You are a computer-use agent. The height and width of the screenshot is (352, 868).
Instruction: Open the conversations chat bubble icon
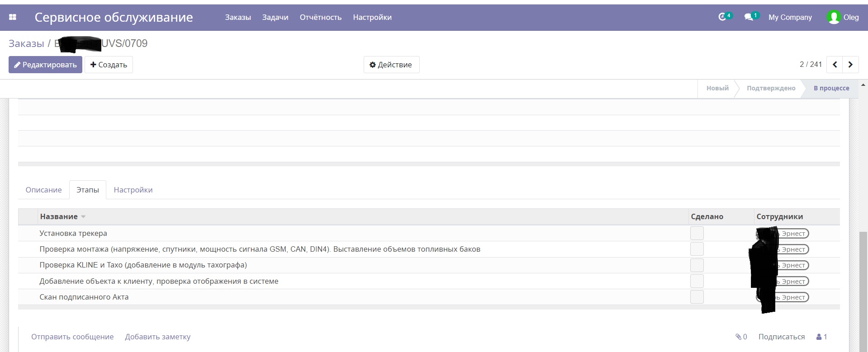click(749, 17)
